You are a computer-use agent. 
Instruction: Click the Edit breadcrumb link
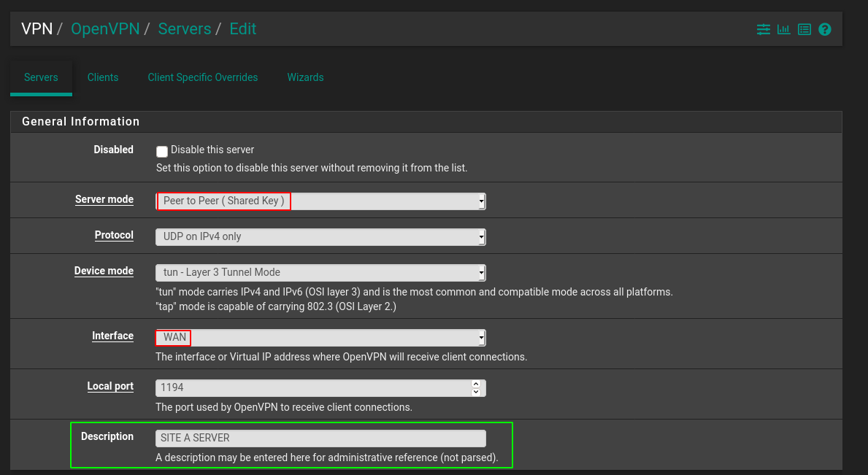pyautogui.click(x=243, y=28)
